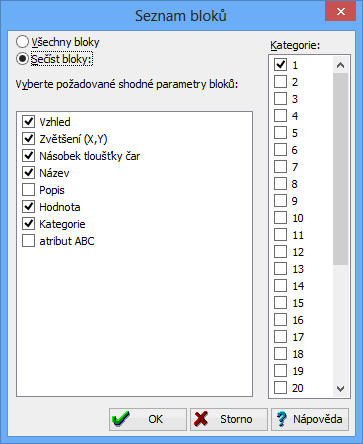Uncheck category 1 checkbox
The image size is (363, 444).
(x=280, y=65)
